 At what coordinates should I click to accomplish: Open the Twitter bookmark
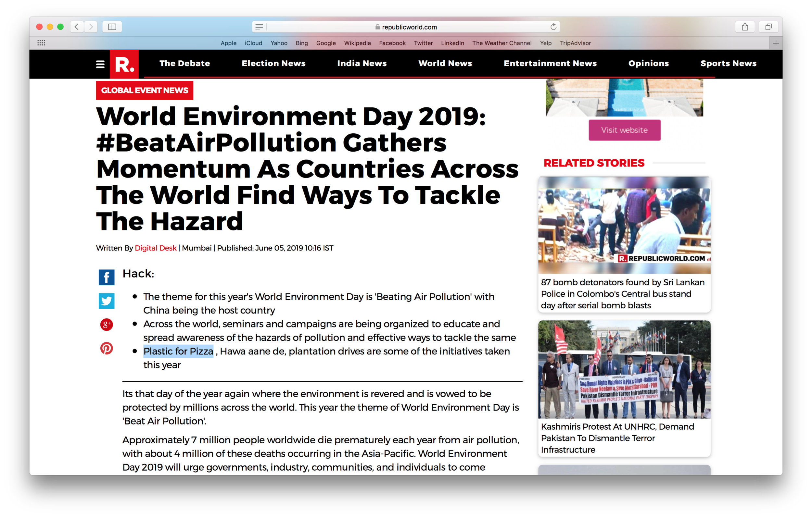pyautogui.click(x=423, y=43)
